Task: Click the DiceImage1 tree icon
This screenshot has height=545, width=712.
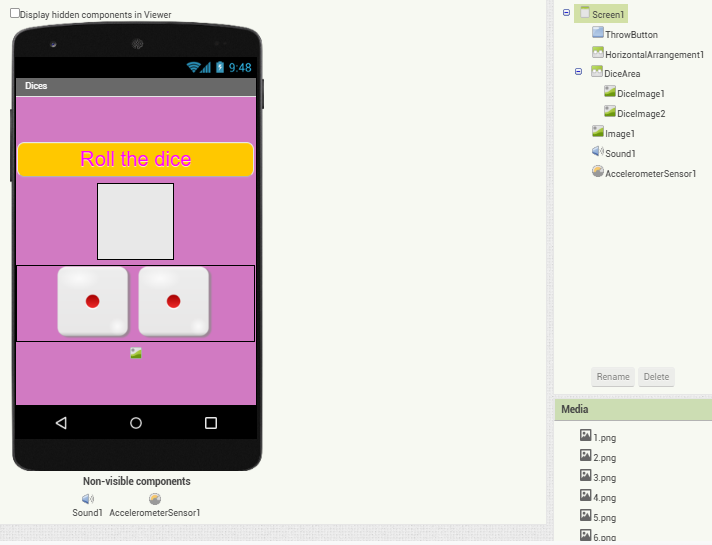Action: [x=610, y=92]
